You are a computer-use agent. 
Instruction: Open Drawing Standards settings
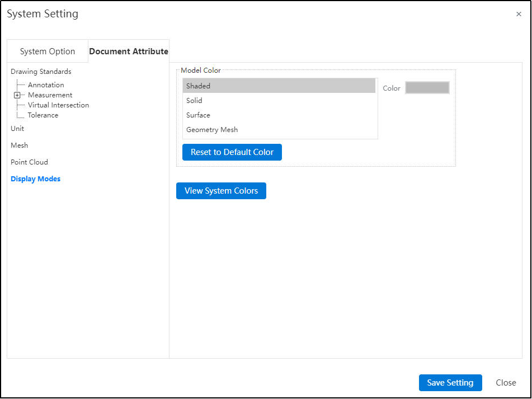[41, 72]
